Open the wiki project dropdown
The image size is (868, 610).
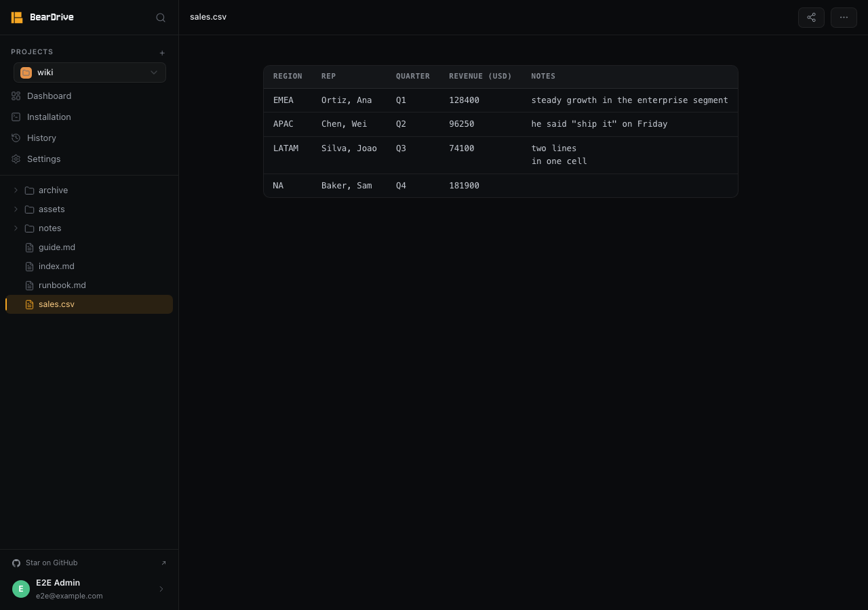90,73
